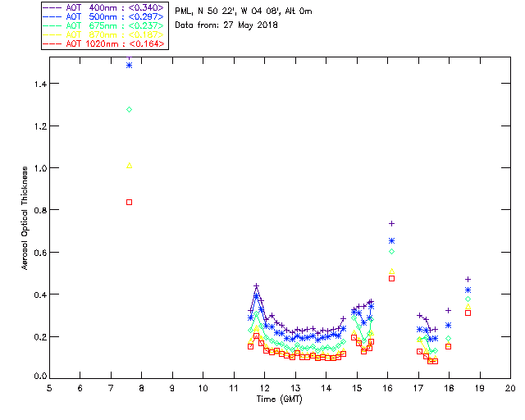Click the green diamond marker near 0.6 at hour 16
Screen dimensions: 525x420
[392, 252]
